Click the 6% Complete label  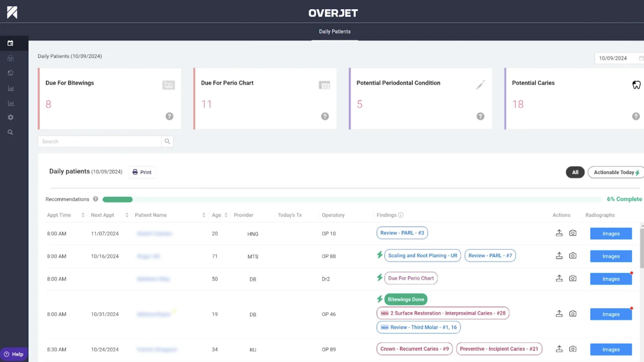click(625, 199)
